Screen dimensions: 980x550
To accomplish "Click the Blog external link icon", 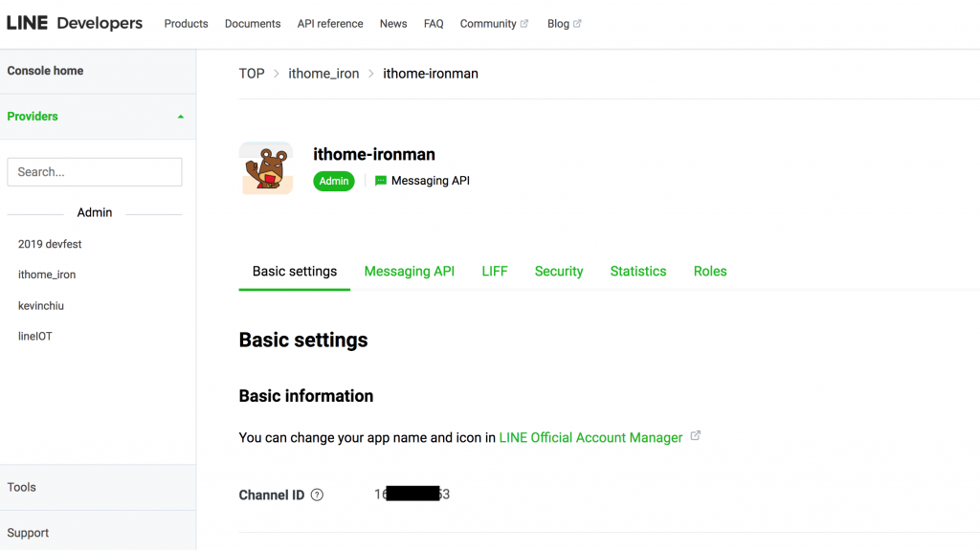I will [x=577, y=23].
